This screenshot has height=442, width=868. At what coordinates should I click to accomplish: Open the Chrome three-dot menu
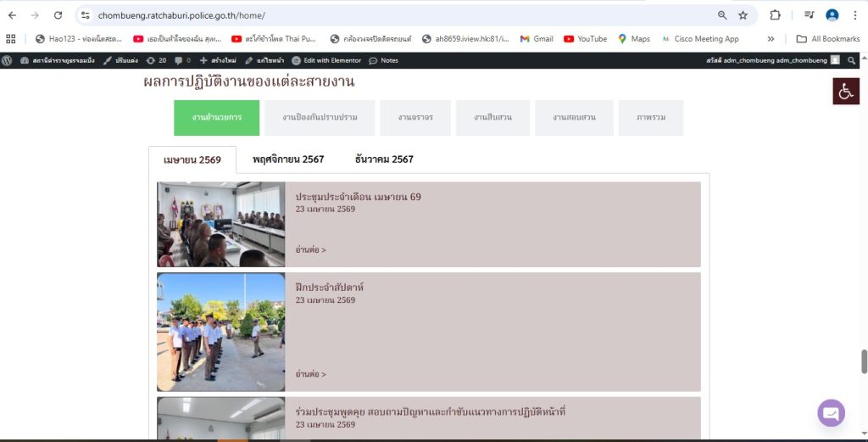855,15
